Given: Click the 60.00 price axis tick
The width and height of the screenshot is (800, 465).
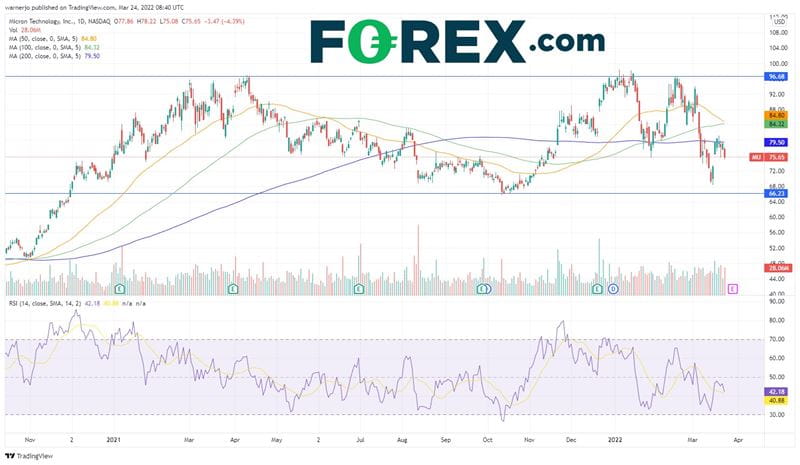Looking at the screenshot, I should click(778, 217).
